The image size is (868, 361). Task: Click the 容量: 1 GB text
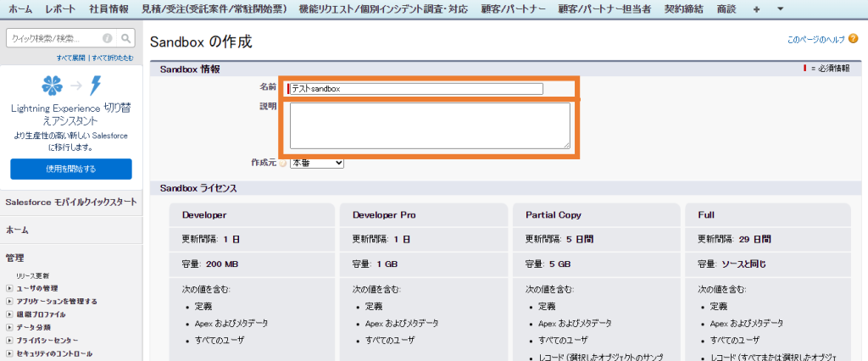(x=375, y=264)
